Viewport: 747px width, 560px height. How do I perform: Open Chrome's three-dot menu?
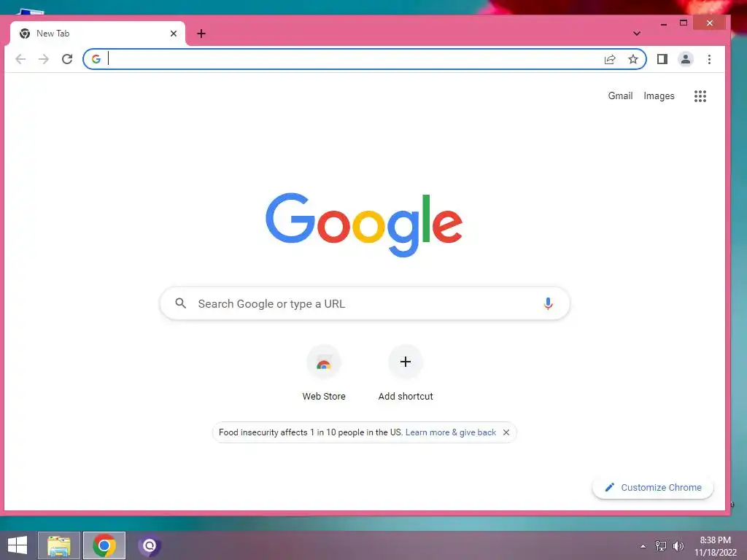pyautogui.click(x=709, y=59)
